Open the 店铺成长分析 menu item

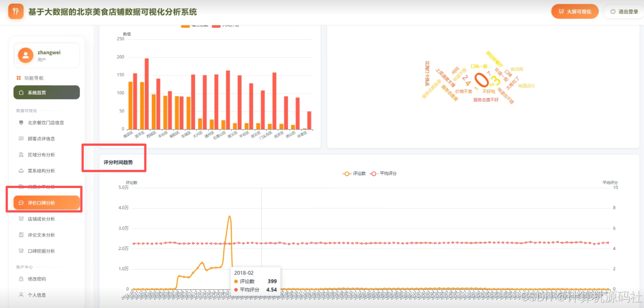pos(47,219)
